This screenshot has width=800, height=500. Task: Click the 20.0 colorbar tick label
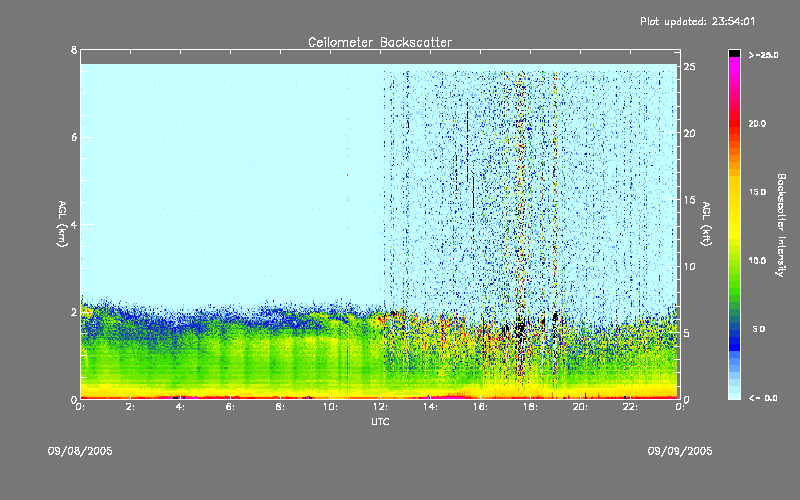pos(757,124)
